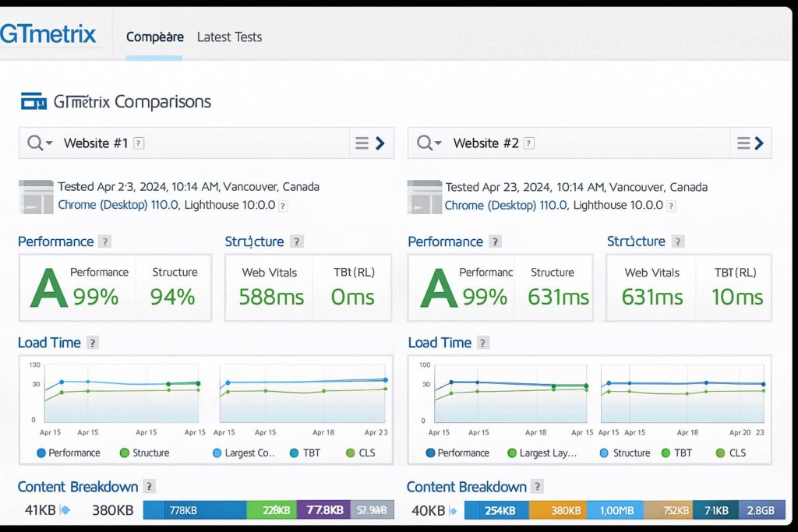The image size is (798, 532).
Task: Toggle Structure legend in Website #1 chart
Action: point(144,453)
